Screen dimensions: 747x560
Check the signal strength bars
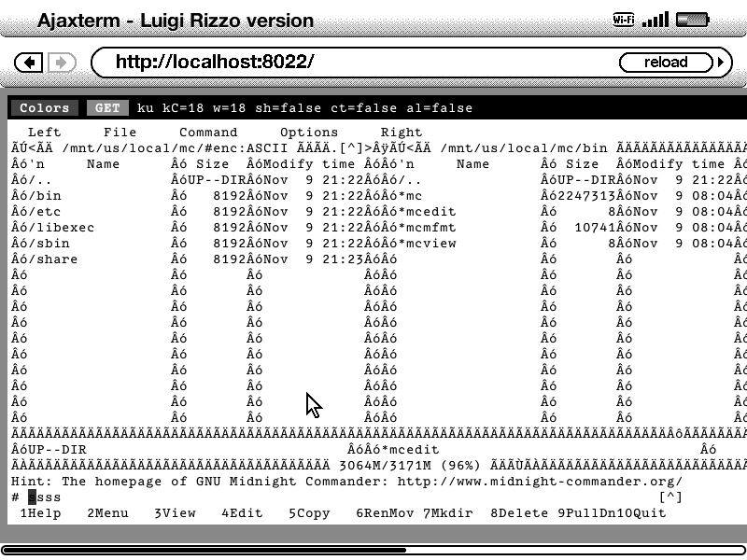(x=655, y=20)
